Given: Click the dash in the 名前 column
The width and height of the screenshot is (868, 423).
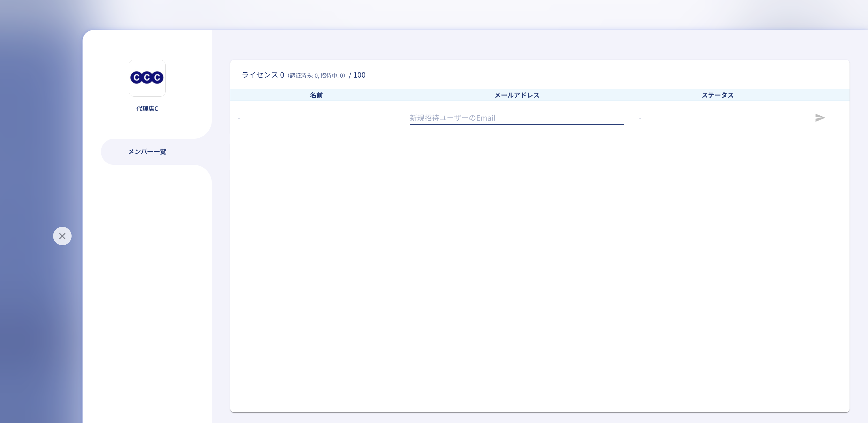Looking at the screenshot, I should click(x=239, y=118).
